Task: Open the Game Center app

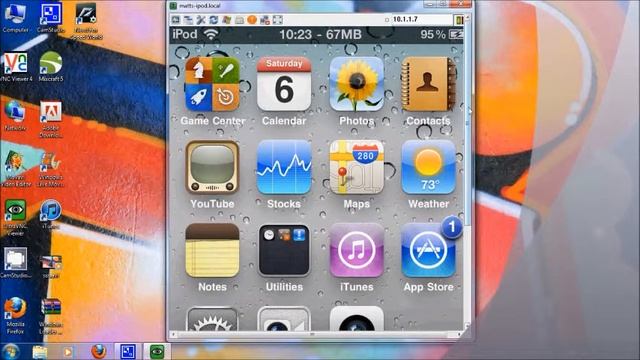Action: [212, 84]
